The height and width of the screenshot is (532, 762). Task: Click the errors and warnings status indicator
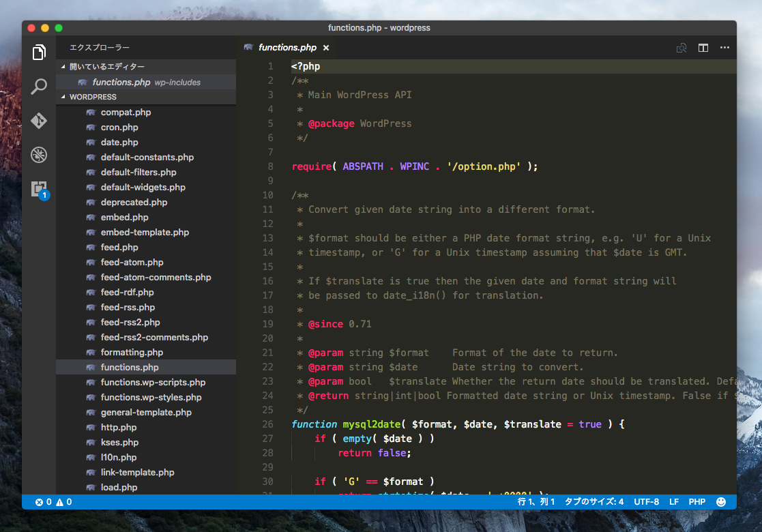[54, 502]
